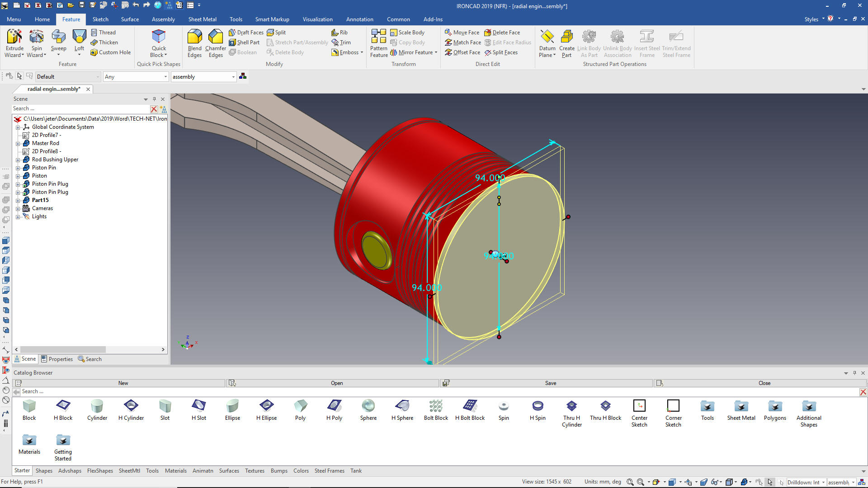Viewport: 868px width, 488px height.
Task: Open the Advshaps catalog tab
Action: tap(70, 471)
